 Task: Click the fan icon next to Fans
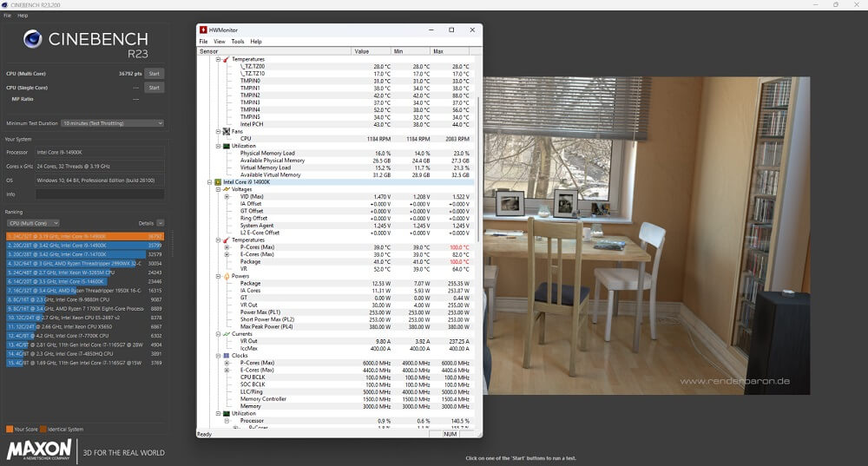tap(224, 131)
